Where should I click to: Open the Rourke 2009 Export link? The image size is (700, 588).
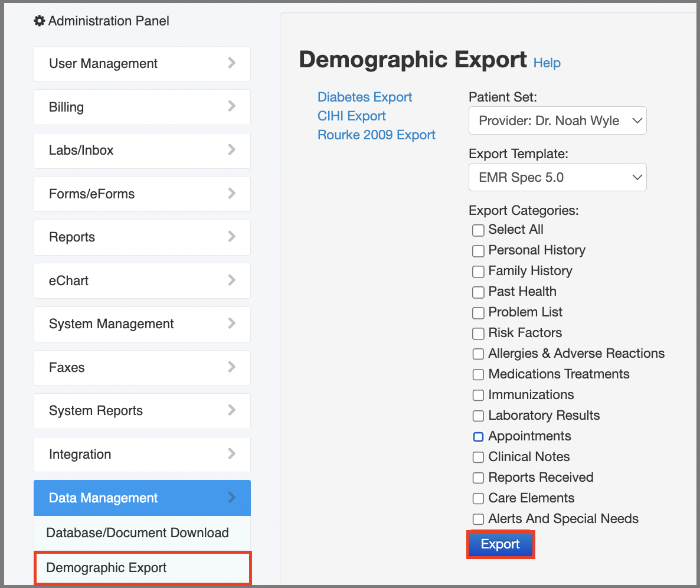point(376,135)
